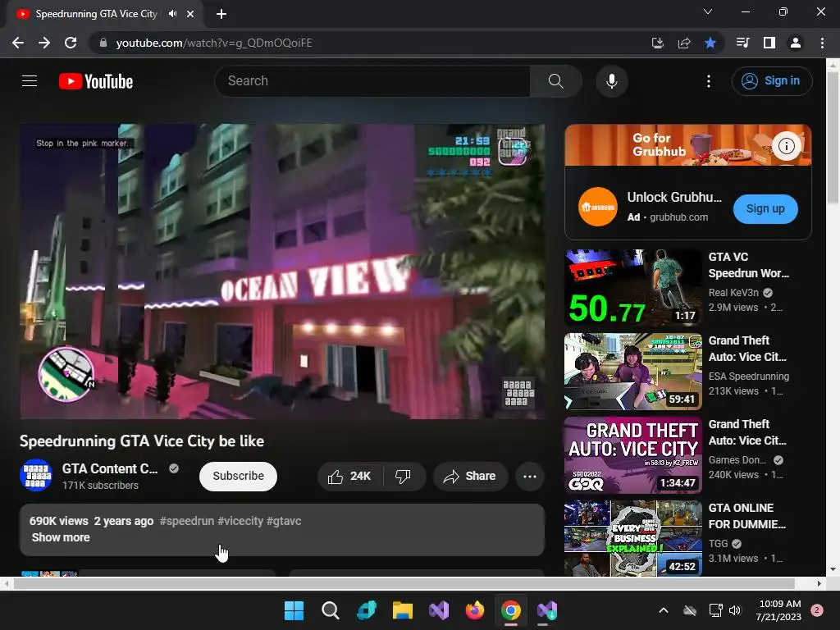Viewport: 840px width, 630px height.
Task: Start voice search with microphone icon
Action: 612,81
